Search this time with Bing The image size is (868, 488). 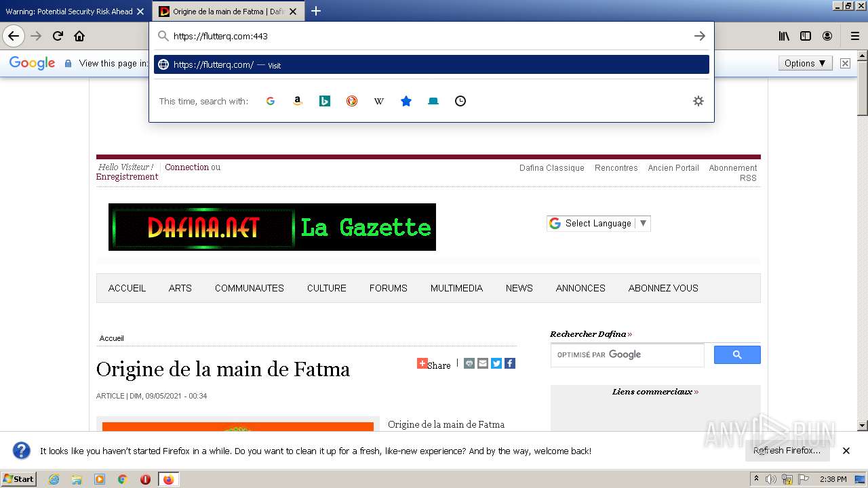coord(325,101)
